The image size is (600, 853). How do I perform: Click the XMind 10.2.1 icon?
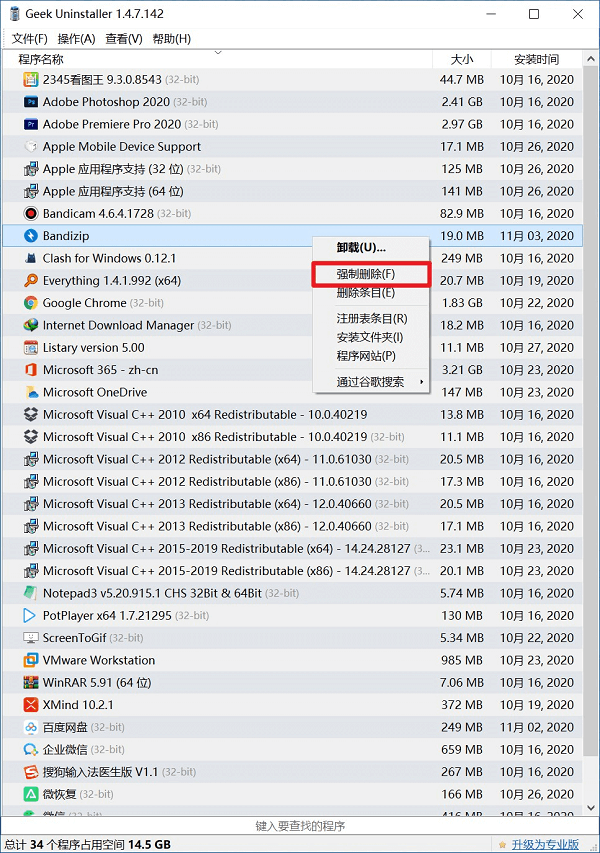pos(31,705)
